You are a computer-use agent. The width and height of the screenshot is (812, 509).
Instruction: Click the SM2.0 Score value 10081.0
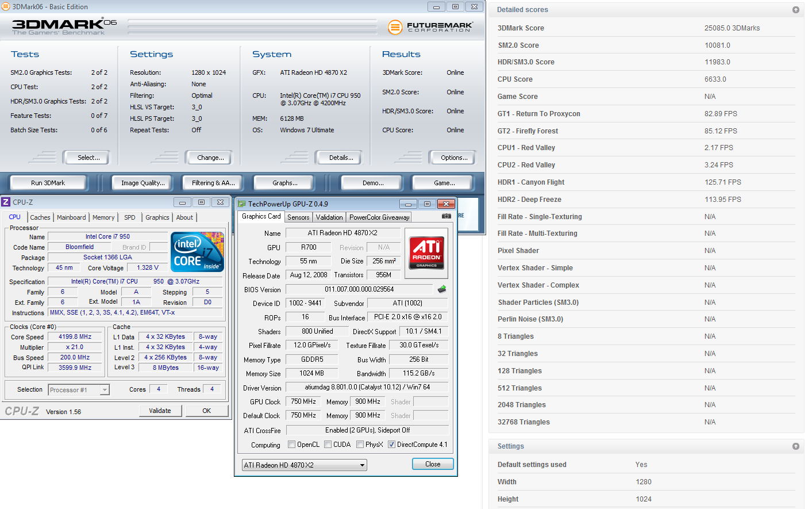pyautogui.click(x=717, y=45)
